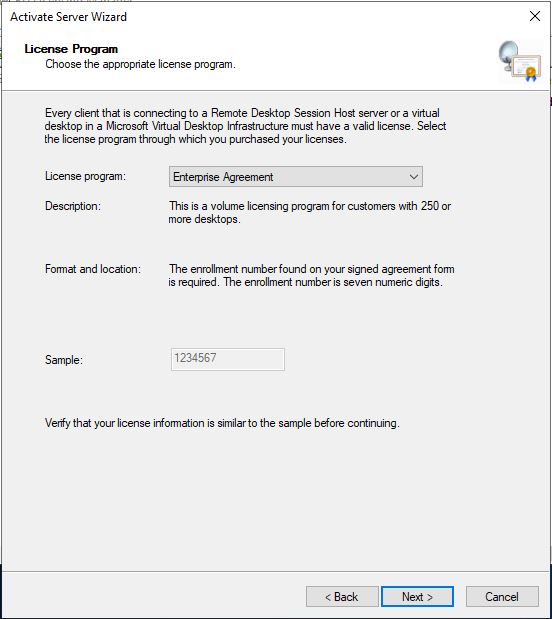The image size is (552, 619).
Task: Click the volume licensing program description text
Action: click(310, 212)
